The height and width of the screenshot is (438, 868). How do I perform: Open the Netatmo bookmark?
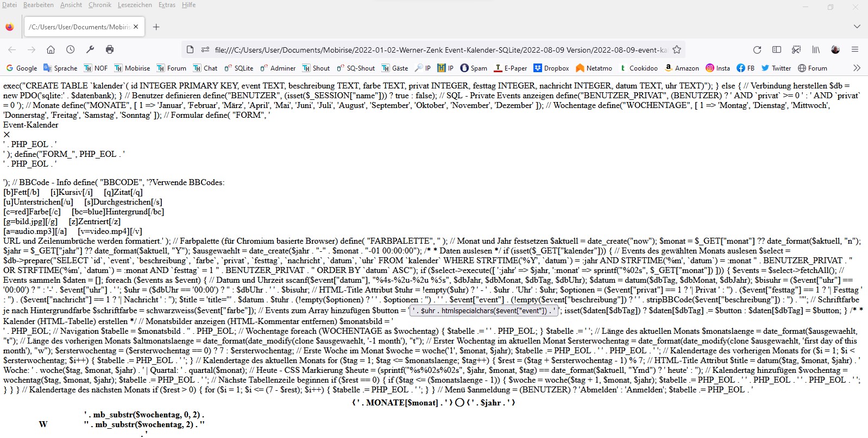[x=594, y=68]
